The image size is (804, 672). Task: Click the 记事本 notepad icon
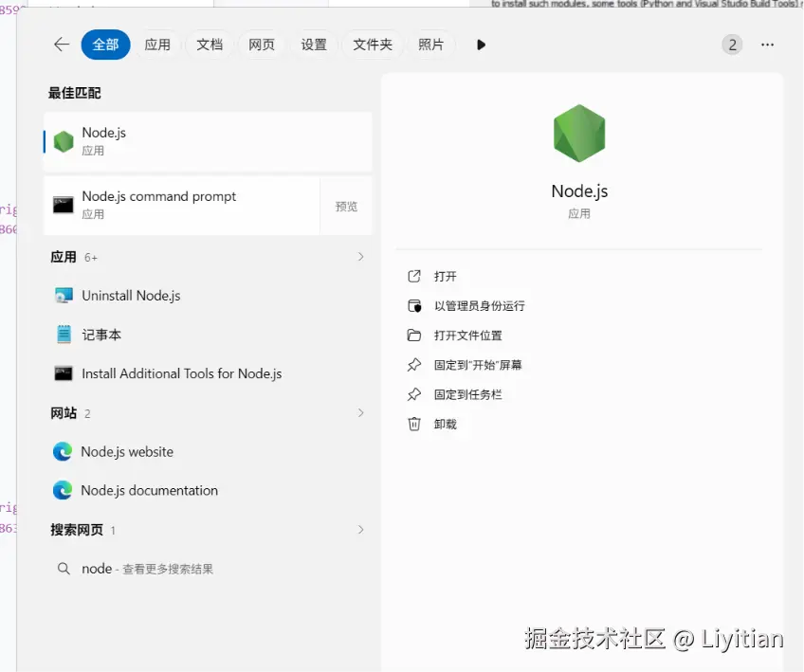click(x=64, y=335)
